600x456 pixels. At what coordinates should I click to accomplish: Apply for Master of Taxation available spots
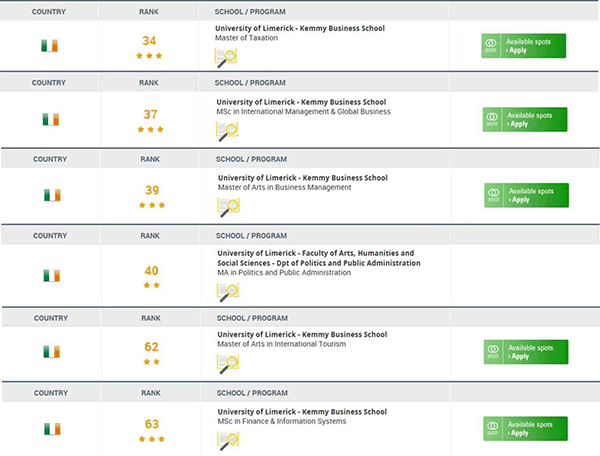(523, 46)
